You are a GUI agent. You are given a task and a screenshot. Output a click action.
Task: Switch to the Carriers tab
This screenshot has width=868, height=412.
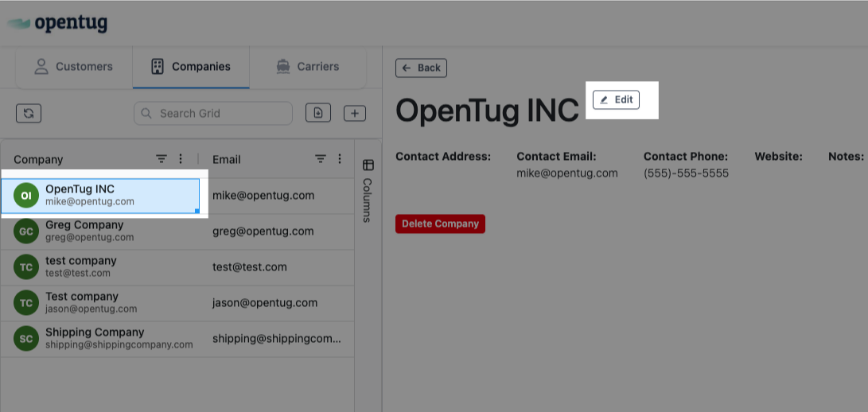coord(308,67)
